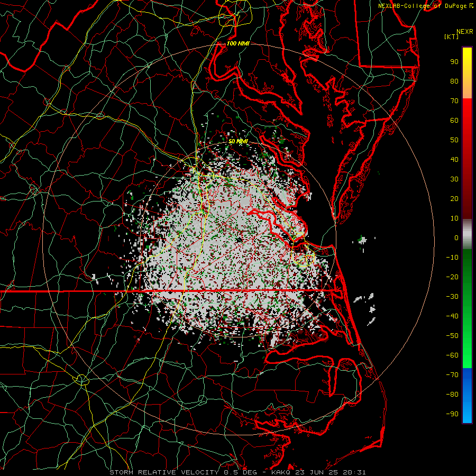Click the [KT] units label
476x476 pixels.
click(451, 36)
